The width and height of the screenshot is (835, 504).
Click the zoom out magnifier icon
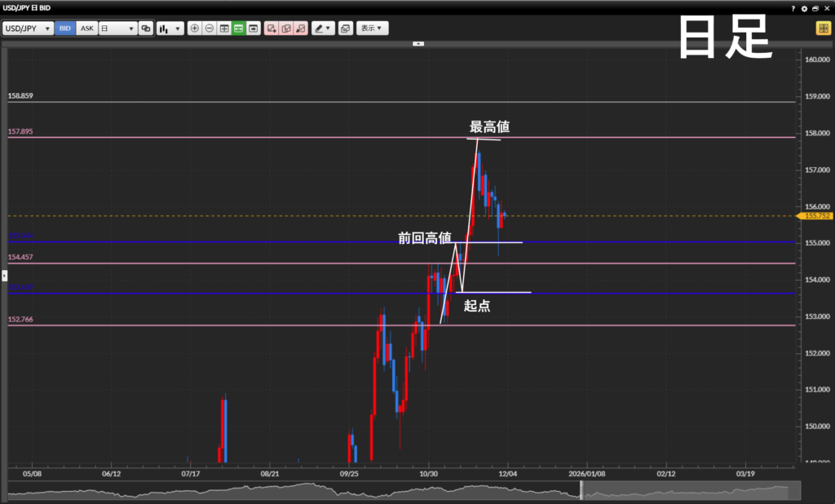(210, 28)
